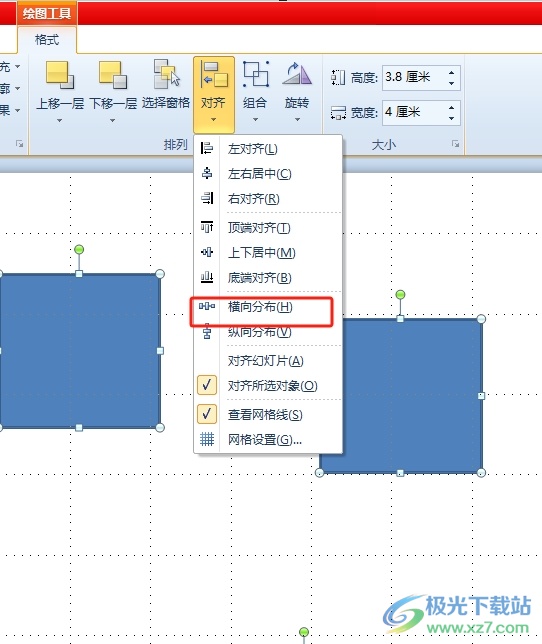The image size is (542, 644).
Task: Decrease height with down spinner
Action: [x=451, y=83]
